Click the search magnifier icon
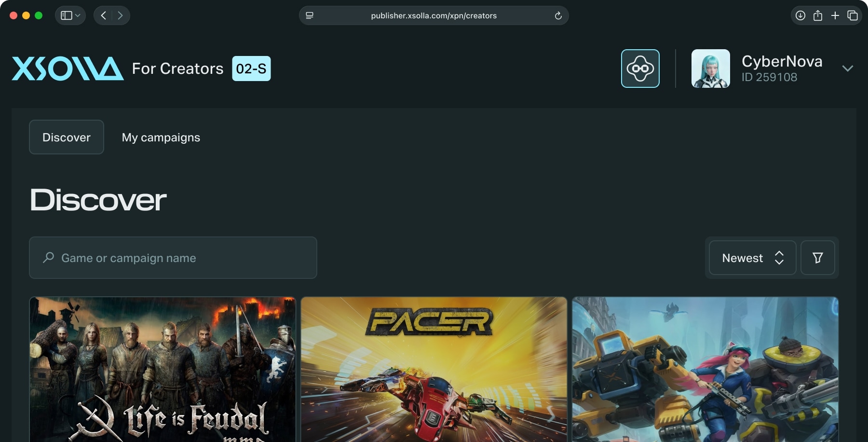 point(48,258)
